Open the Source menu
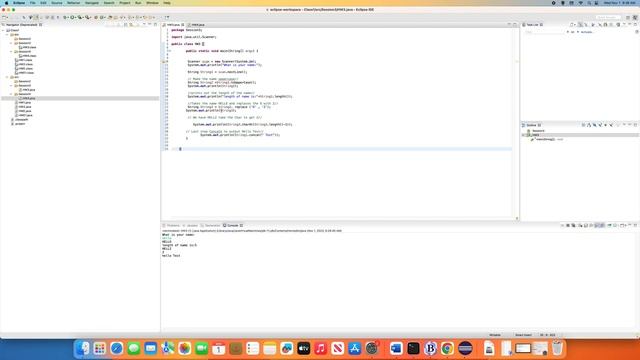 57,3
